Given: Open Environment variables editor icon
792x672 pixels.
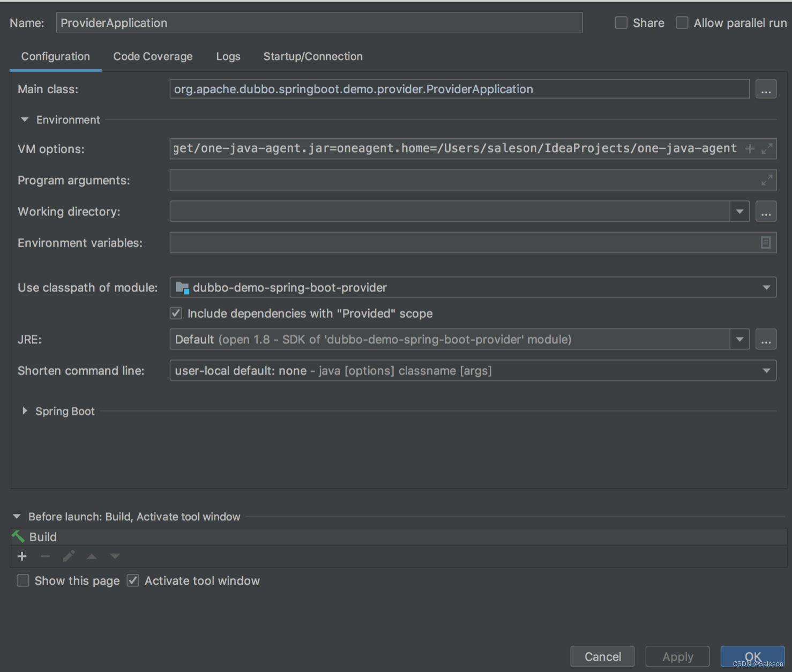Looking at the screenshot, I should [x=766, y=243].
